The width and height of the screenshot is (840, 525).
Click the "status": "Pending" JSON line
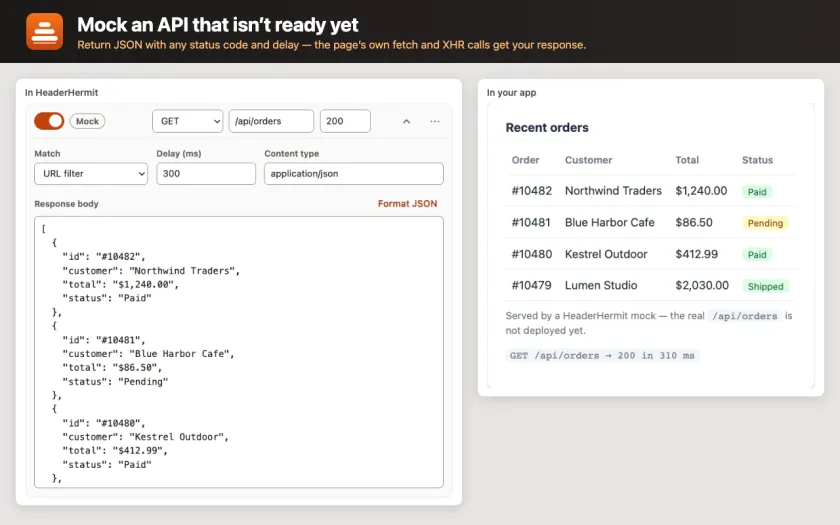115,381
